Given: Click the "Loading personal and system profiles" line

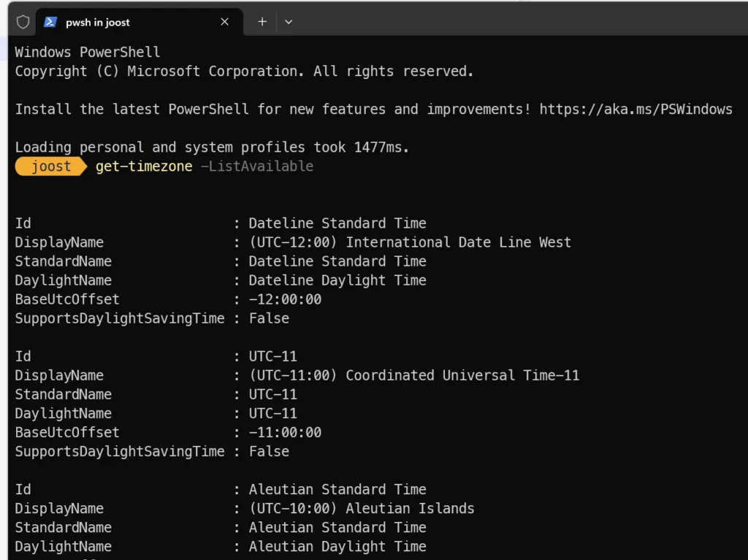Looking at the screenshot, I should click(x=212, y=147).
